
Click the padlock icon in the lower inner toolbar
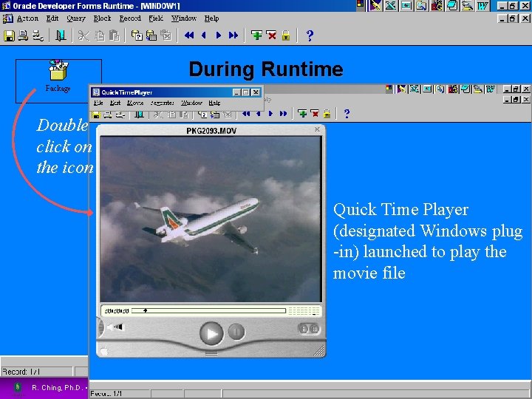(x=327, y=113)
